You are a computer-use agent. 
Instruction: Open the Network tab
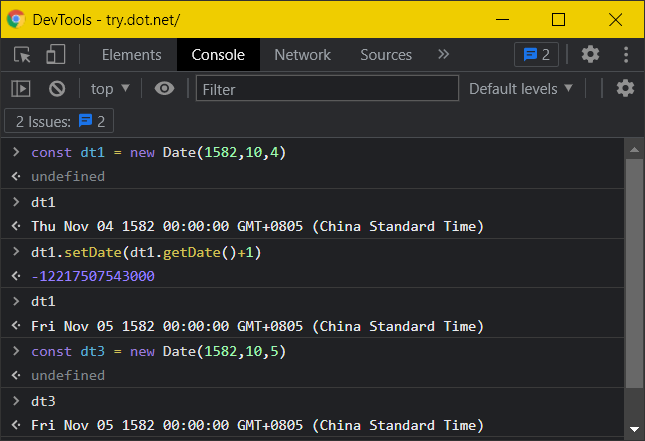coord(302,55)
